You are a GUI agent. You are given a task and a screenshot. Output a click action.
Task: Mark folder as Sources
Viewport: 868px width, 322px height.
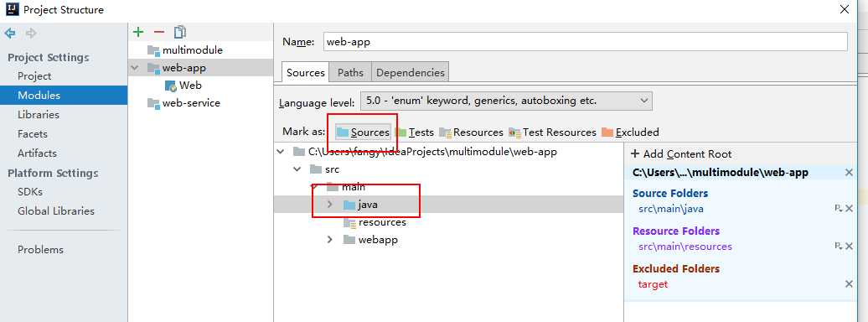click(x=363, y=132)
